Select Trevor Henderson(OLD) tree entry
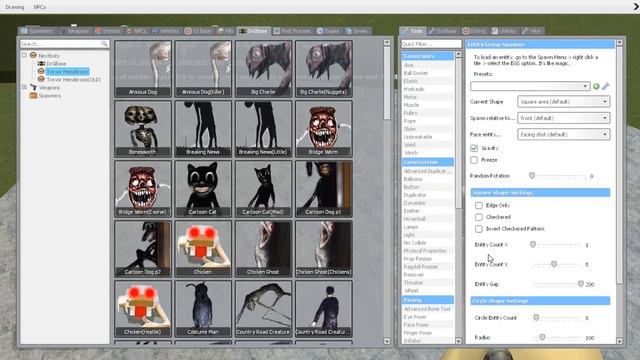 tap(73, 80)
